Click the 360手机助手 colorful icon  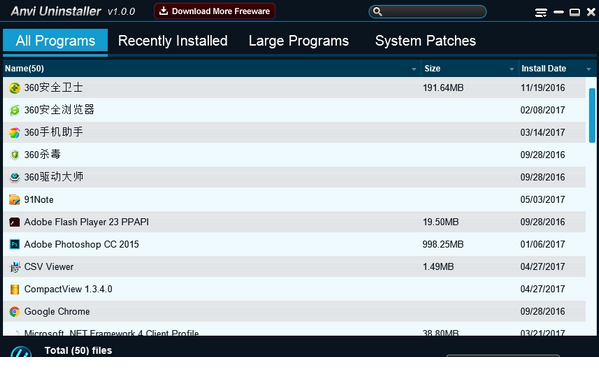tap(15, 133)
